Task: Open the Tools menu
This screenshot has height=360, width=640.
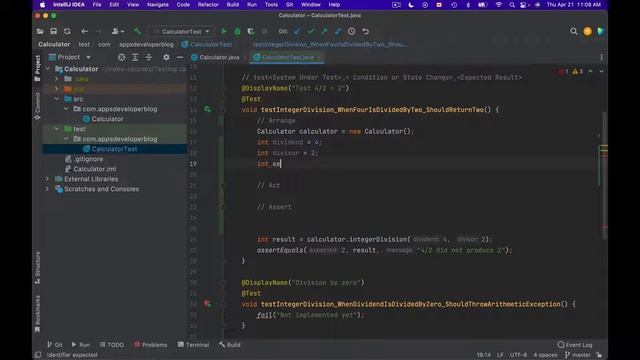Action: (x=271, y=5)
